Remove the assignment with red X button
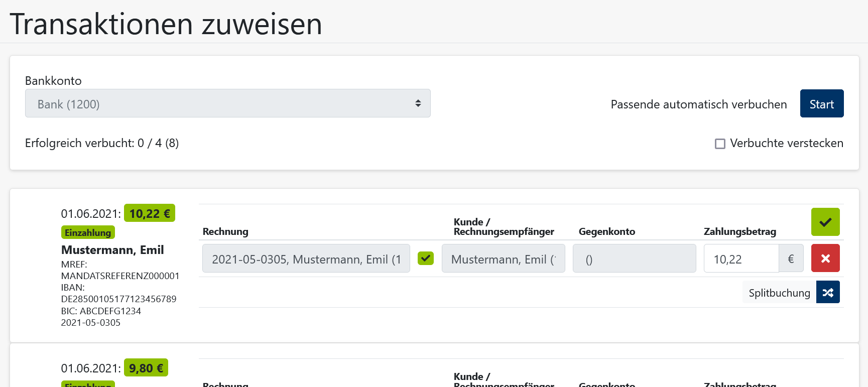868x387 pixels. pos(825,258)
